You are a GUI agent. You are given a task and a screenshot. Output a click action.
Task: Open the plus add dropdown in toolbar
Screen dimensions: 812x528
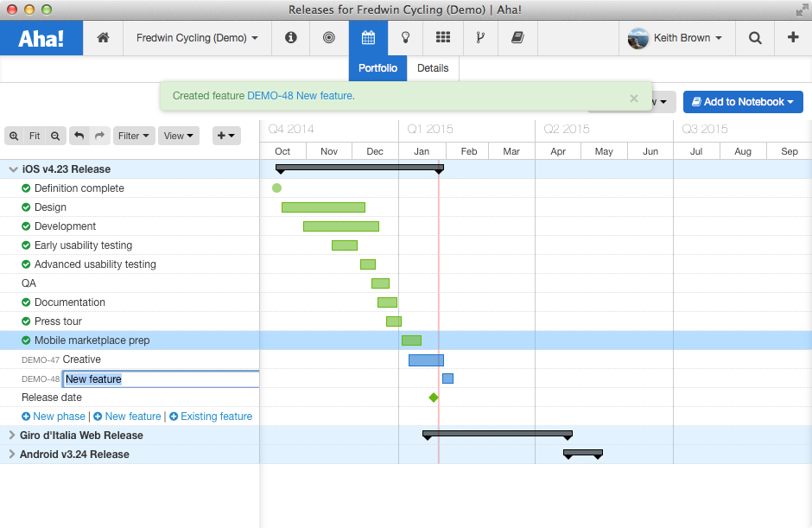click(x=226, y=136)
